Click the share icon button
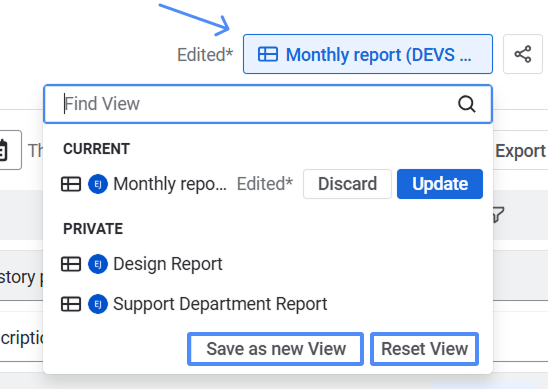The height and width of the screenshot is (389, 548). 522,54
